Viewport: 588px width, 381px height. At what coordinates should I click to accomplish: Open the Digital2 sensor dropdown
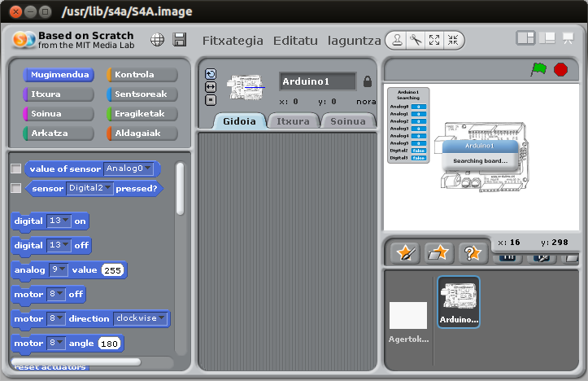(x=89, y=188)
